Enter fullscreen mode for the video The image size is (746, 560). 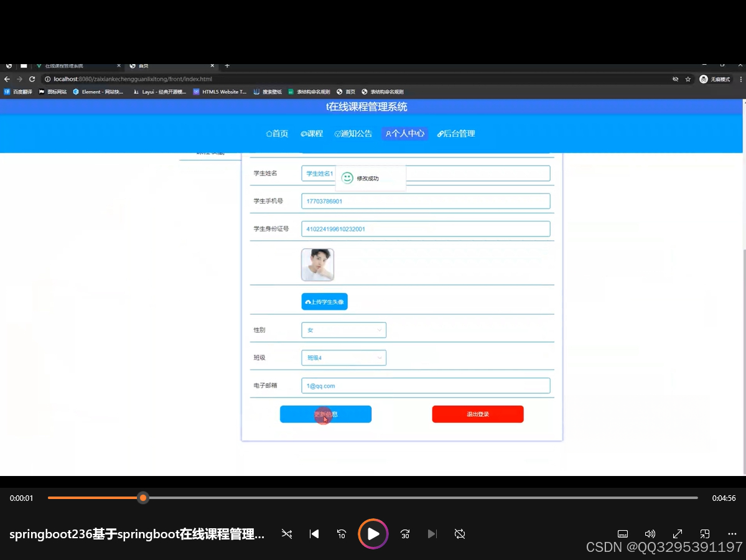677,533
